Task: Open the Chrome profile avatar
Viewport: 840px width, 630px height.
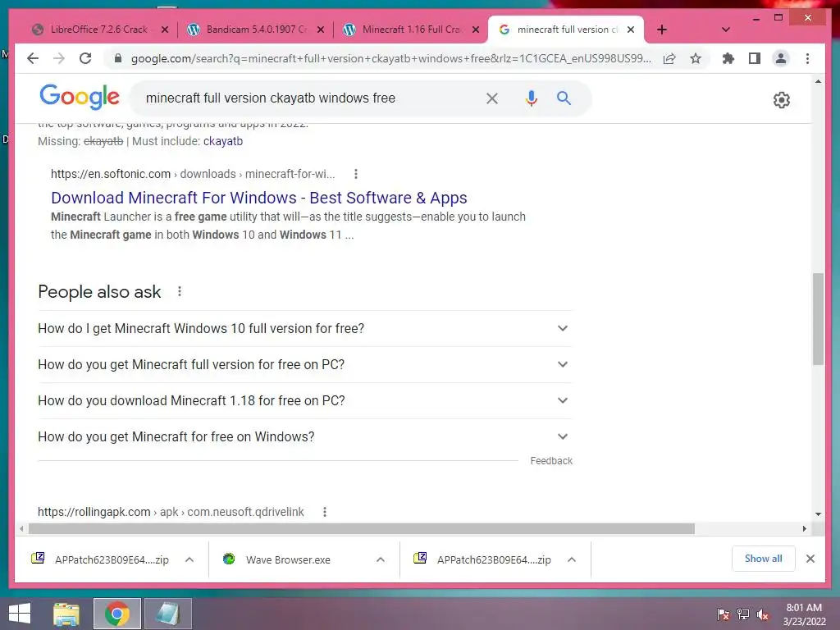Action: pyautogui.click(x=781, y=58)
